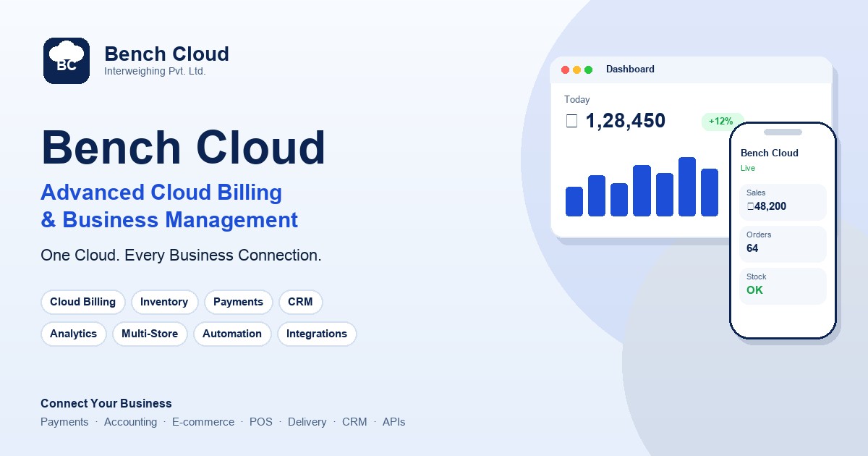Click the E-commerce link in footer list
This screenshot has width=868, height=456.
[203, 422]
